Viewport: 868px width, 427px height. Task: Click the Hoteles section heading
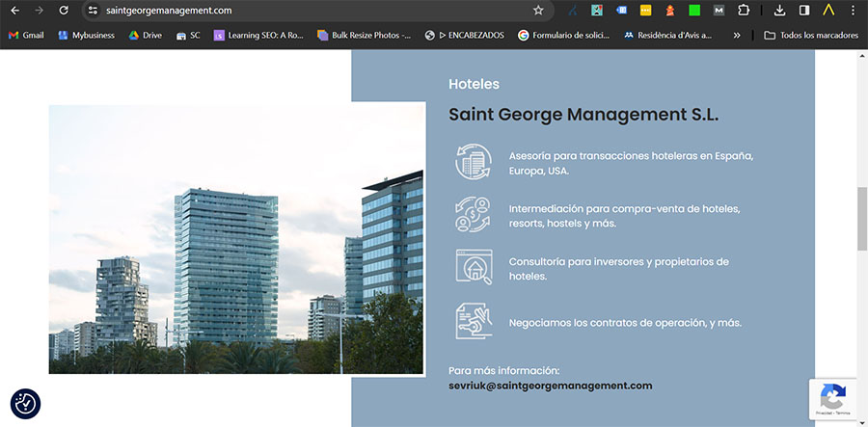[x=474, y=84]
